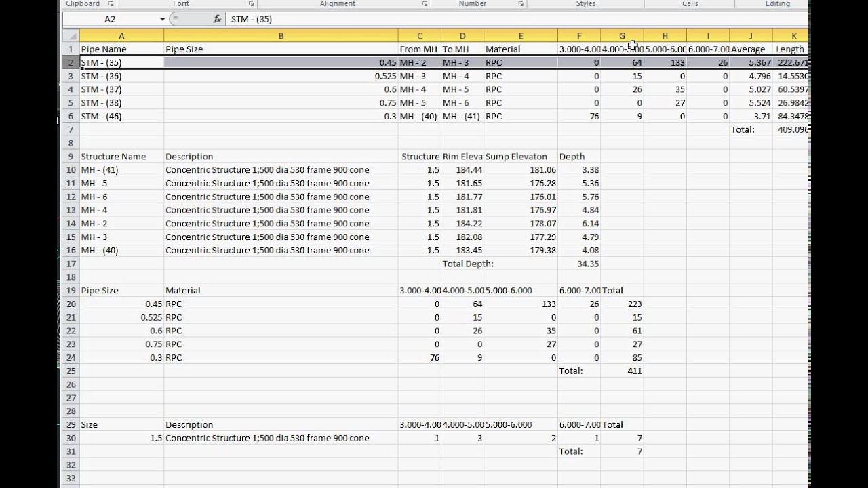868x488 pixels.
Task: Click the 'Pipe Name' header cell
Action: pyautogui.click(x=121, y=49)
